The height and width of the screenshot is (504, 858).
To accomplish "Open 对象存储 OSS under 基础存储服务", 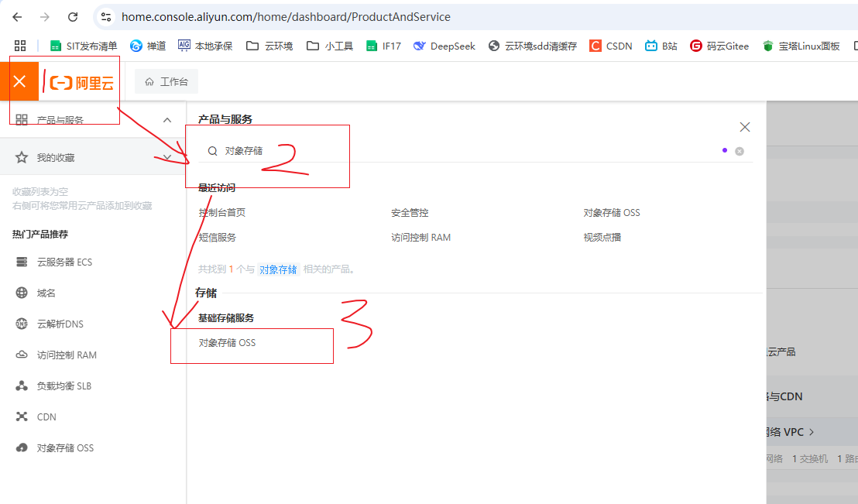I will pos(227,343).
